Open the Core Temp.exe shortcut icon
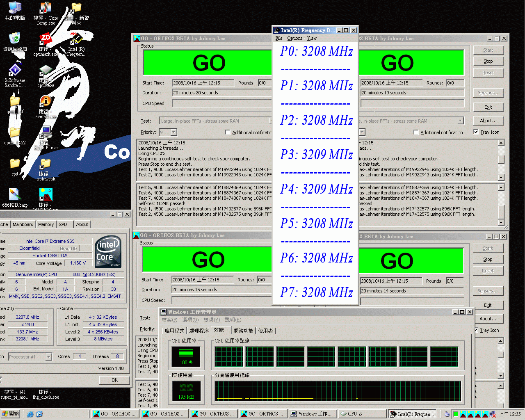The height and width of the screenshot is (420, 525). click(46, 8)
